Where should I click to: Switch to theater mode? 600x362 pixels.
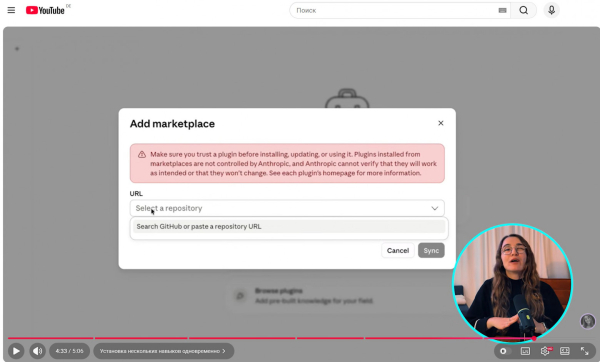[x=565, y=351]
